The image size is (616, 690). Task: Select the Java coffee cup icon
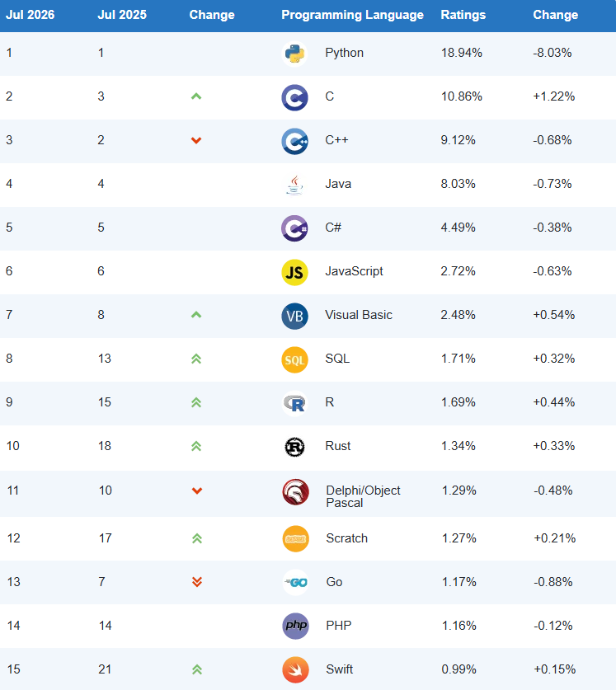tap(294, 185)
